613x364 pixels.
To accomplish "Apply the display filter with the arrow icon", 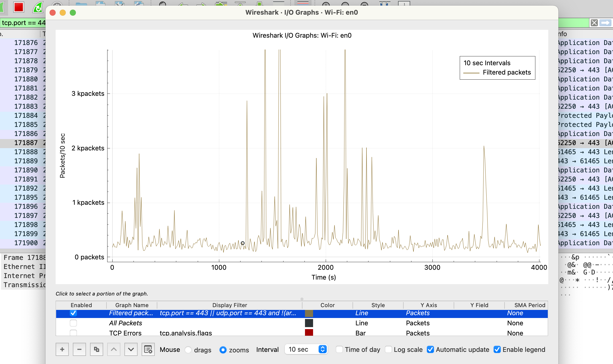I will [605, 23].
